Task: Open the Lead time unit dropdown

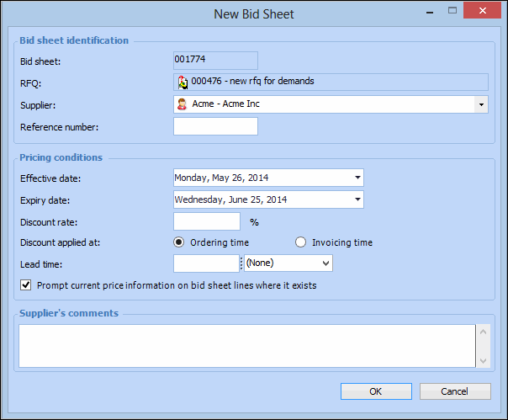Action: 325,263
